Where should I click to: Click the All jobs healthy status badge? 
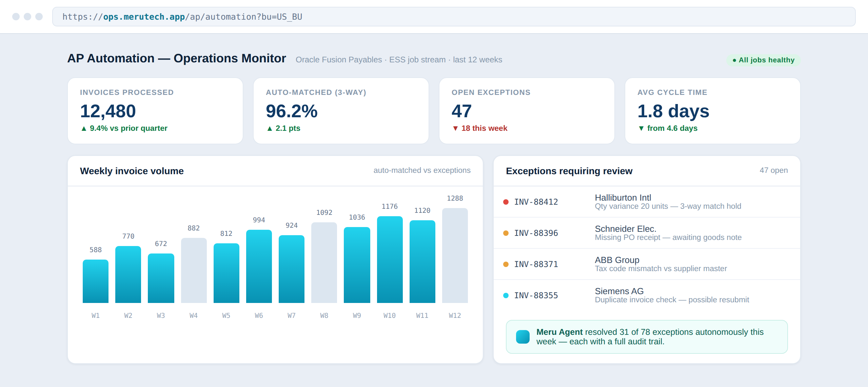coord(763,60)
